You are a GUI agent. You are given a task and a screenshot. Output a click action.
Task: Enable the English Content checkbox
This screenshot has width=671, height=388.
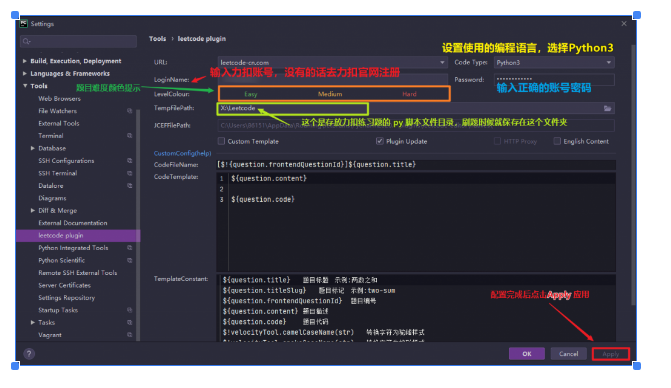coord(557,141)
